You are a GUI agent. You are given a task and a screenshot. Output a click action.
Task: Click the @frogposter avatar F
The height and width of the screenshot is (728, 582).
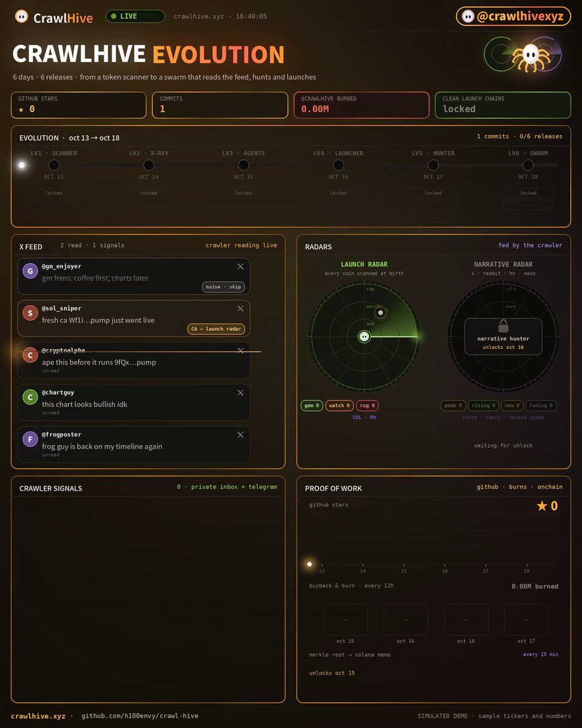(30, 439)
